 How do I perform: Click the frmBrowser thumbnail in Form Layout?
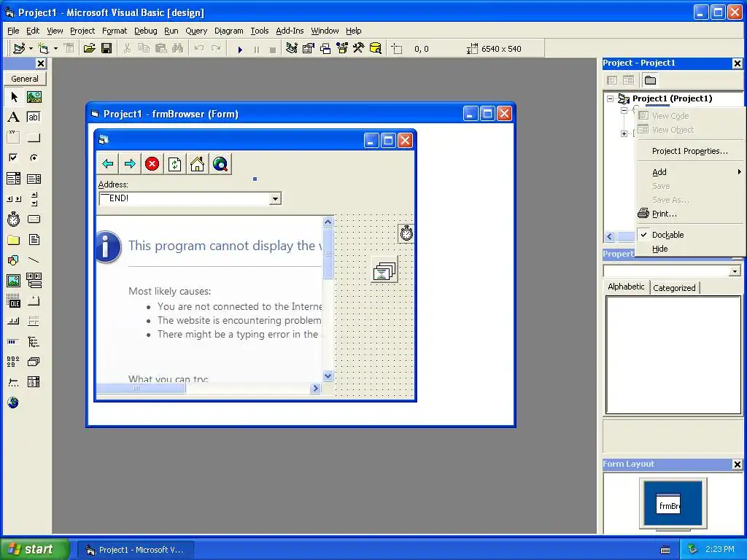(668, 505)
